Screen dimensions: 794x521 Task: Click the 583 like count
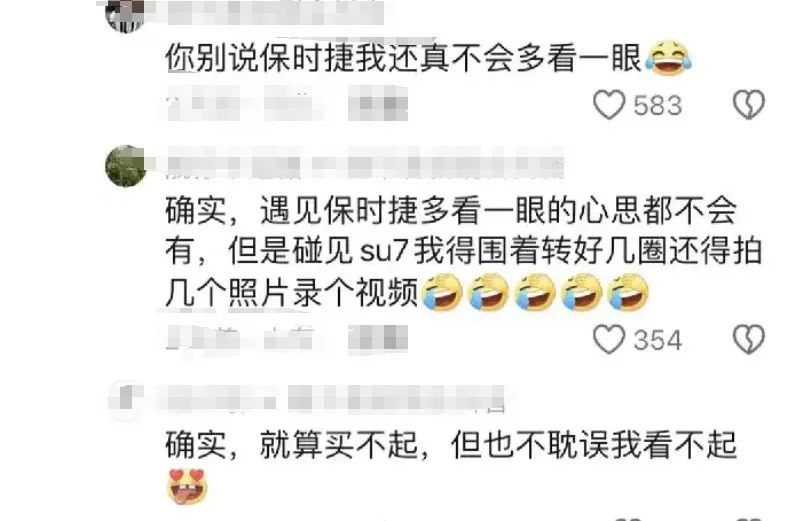tap(658, 105)
